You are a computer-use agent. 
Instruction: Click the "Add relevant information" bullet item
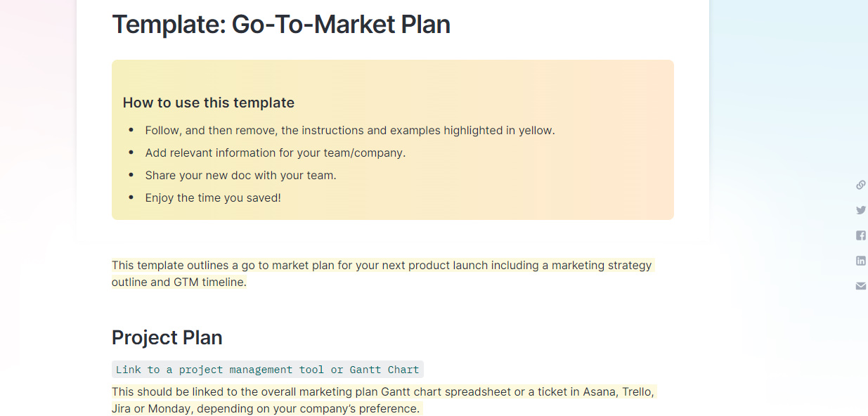pos(275,153)
